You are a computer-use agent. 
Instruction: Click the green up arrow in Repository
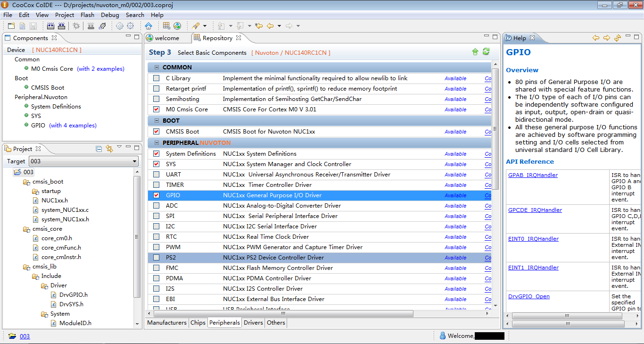pyautogui.click(x=475, y=52)
